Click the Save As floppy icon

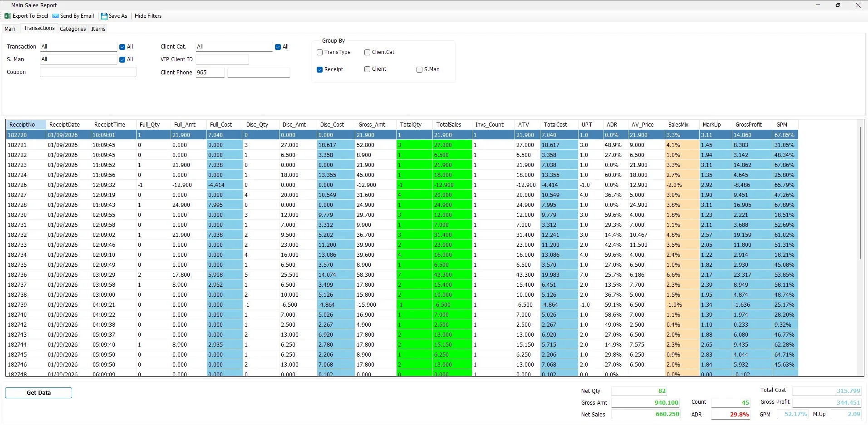point(104,16)
